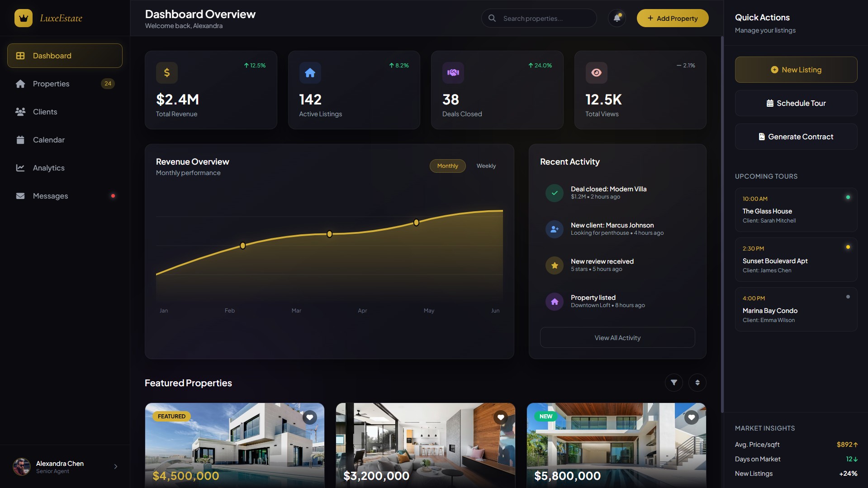Click the sort icon beside Featured Properties
The image size is (868, 488).
(697, 383)
